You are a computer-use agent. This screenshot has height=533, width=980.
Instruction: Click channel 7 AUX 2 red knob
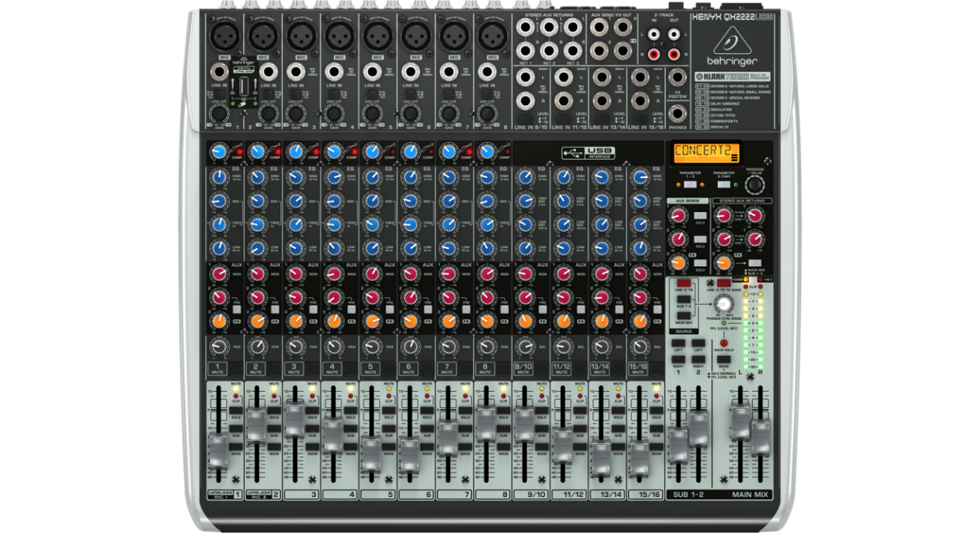point(448,297)
